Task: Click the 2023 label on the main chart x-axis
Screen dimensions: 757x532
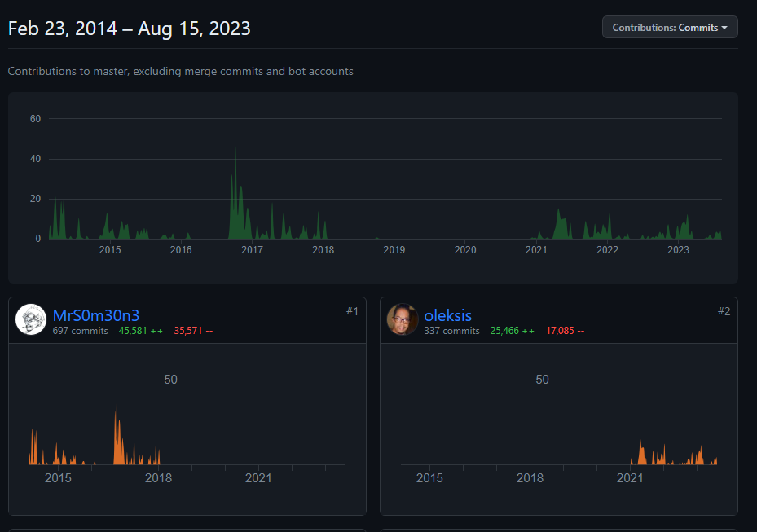Action: (678, 250)
